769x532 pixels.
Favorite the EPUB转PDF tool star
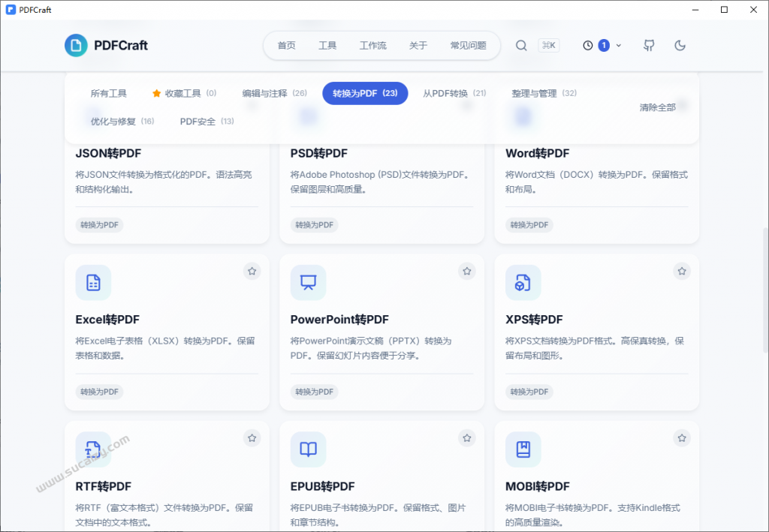pyautogui.click(x=467, y=438)
